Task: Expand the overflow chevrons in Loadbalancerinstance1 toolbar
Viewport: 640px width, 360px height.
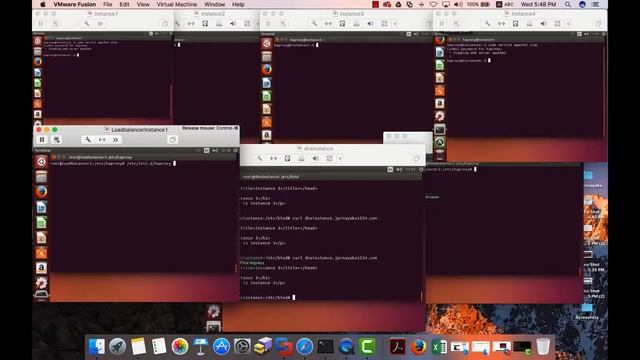Action: coord(116,140)
